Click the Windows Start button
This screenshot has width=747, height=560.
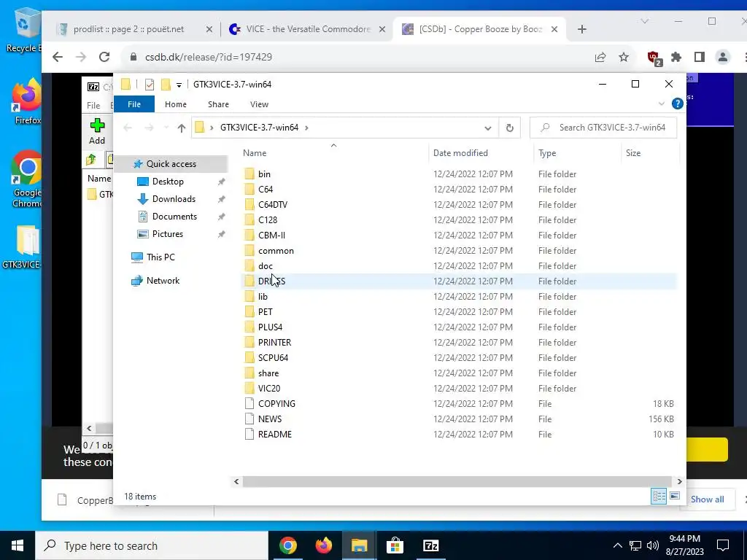coord(18,545)
